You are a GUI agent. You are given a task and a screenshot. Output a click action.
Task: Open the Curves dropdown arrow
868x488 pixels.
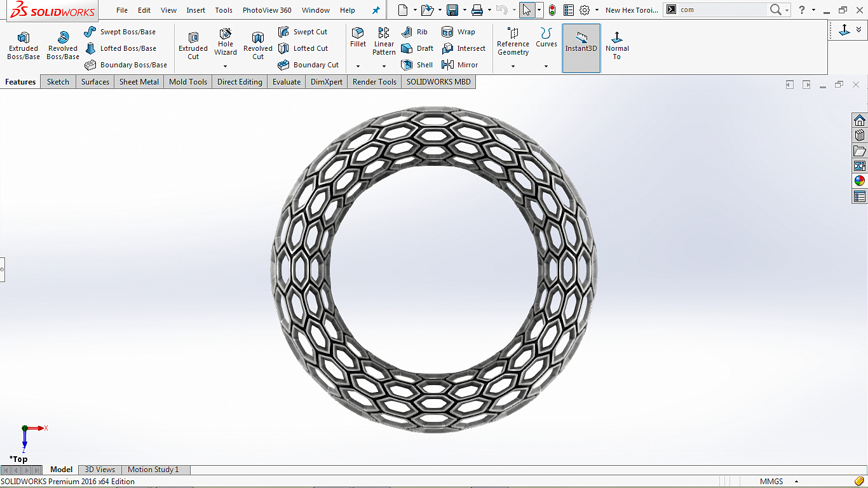[546, 66]
